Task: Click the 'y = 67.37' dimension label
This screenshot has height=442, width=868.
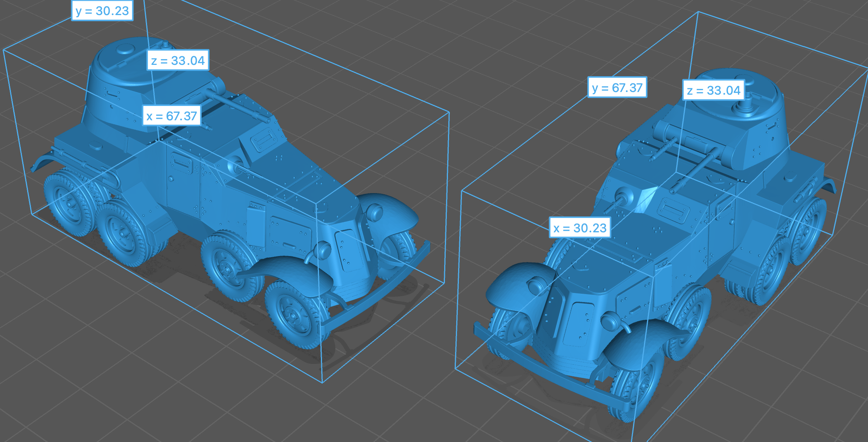Action: tap(617, 88)
